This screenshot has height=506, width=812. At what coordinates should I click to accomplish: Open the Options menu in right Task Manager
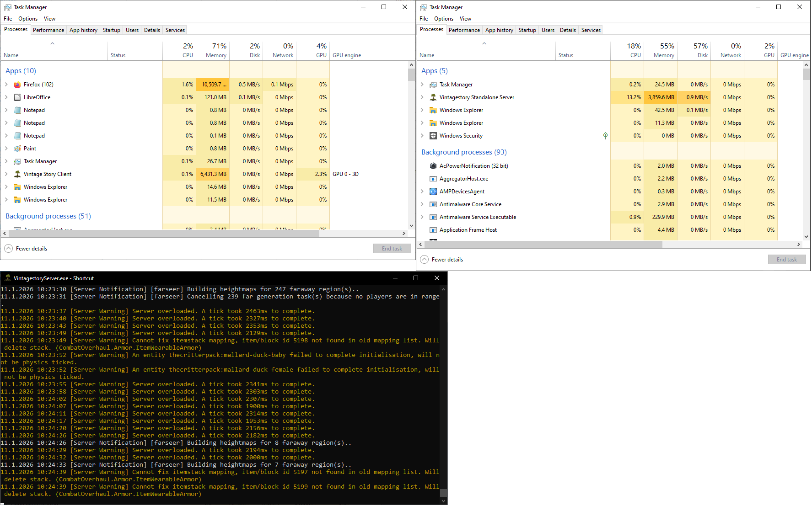pos(443,19)
